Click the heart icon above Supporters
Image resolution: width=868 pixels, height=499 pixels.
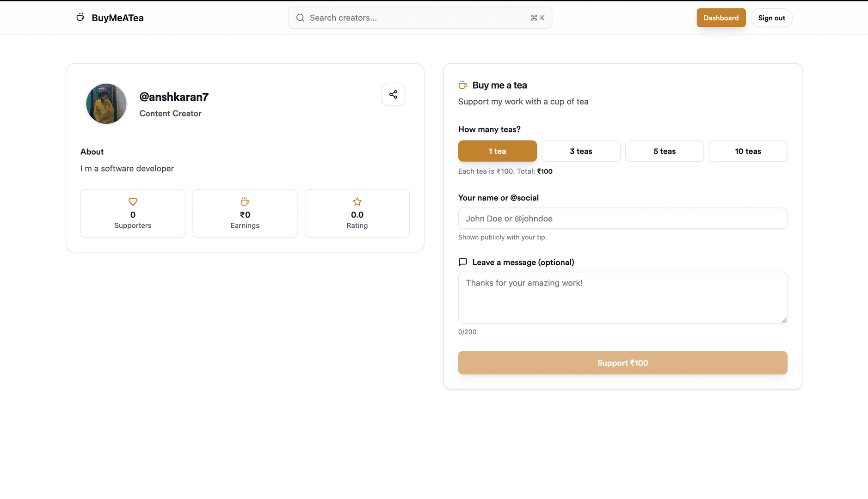(x=133, y=201)
